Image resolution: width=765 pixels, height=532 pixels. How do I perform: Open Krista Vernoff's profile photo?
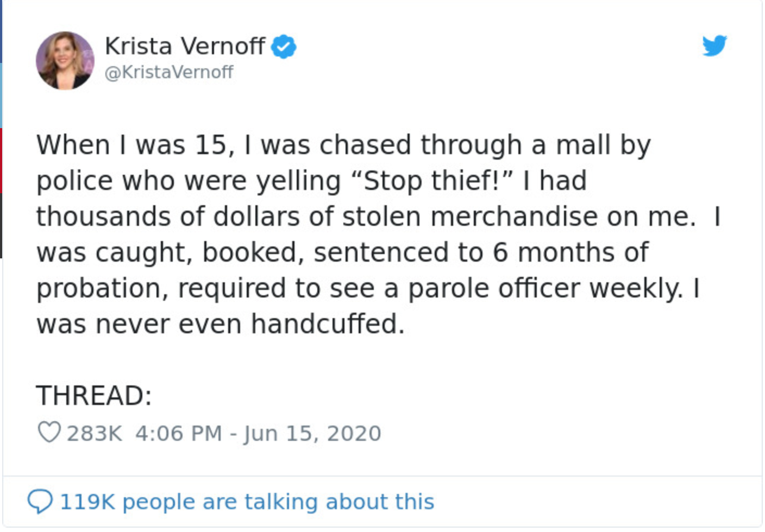click(x=65, y=60)
